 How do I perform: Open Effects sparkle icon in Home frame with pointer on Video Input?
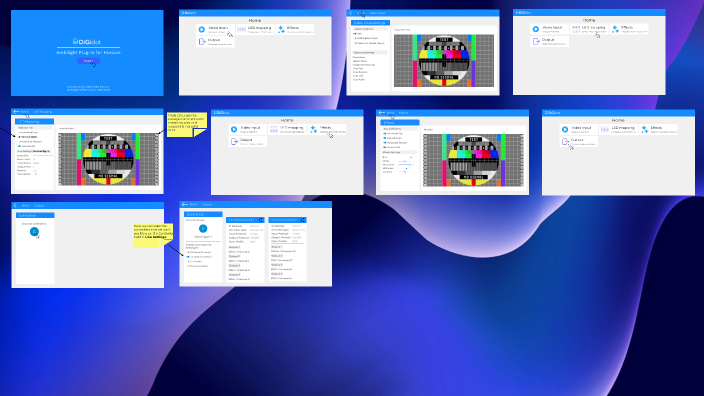point(281,29)
